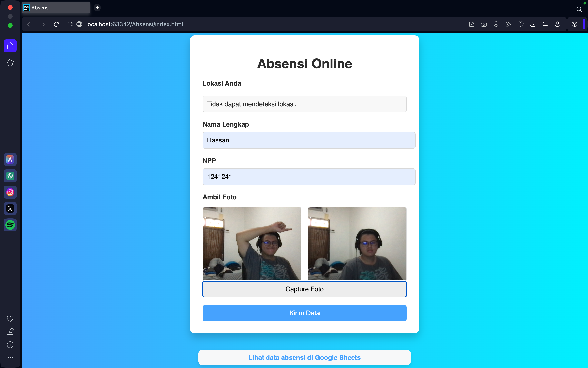Go forward to next page

(43, 24)
